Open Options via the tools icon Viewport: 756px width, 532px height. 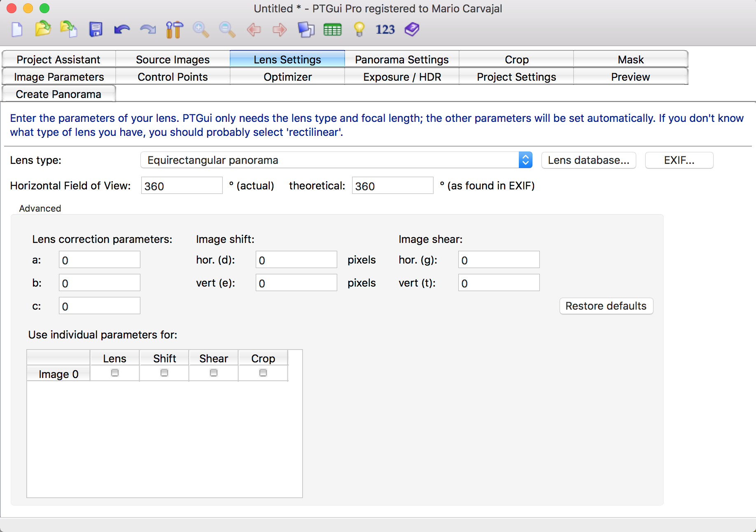pos(175,30)
